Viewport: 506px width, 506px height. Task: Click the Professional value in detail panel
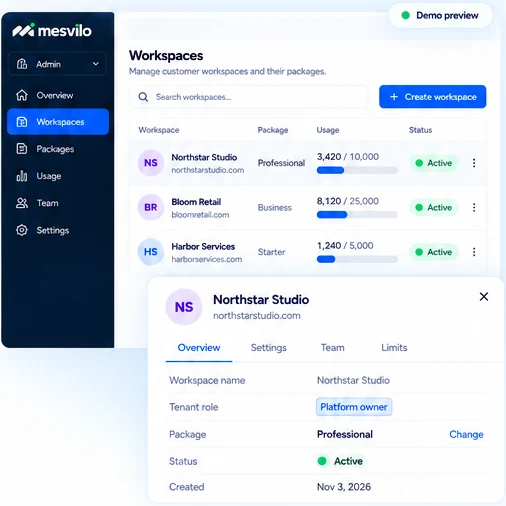pyautogui.click(x=345, y=434)
